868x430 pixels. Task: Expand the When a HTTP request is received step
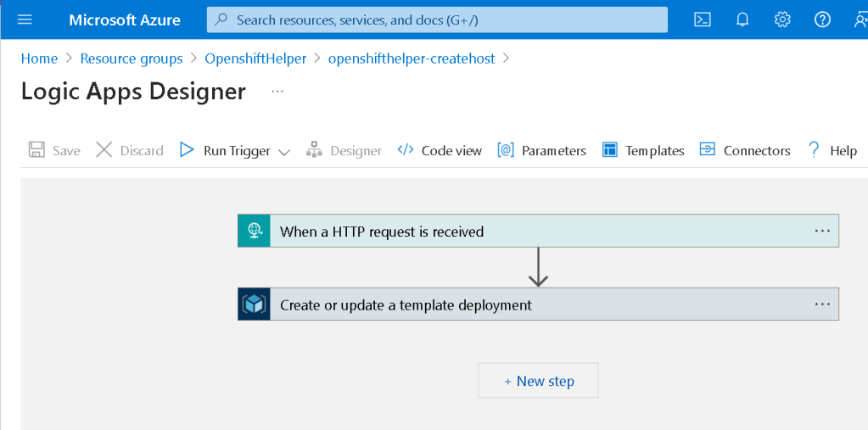538,231
